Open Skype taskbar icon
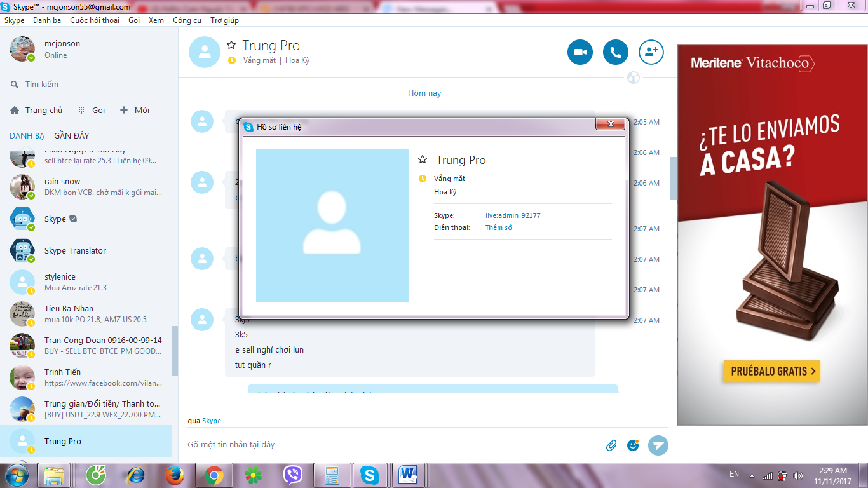Screen dimensions: 868x488 click(x=370, y=475)
